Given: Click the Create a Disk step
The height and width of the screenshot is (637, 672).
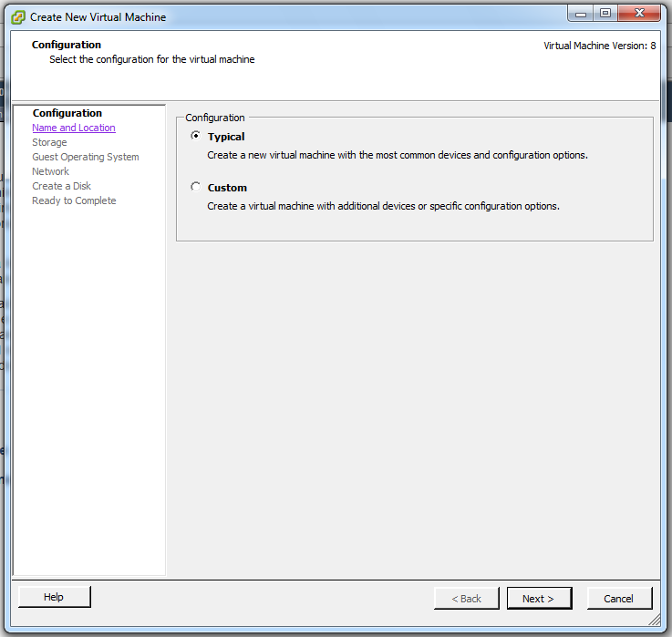Looking at the screenshot, I should pyautogui.click(x=61, y=186).
